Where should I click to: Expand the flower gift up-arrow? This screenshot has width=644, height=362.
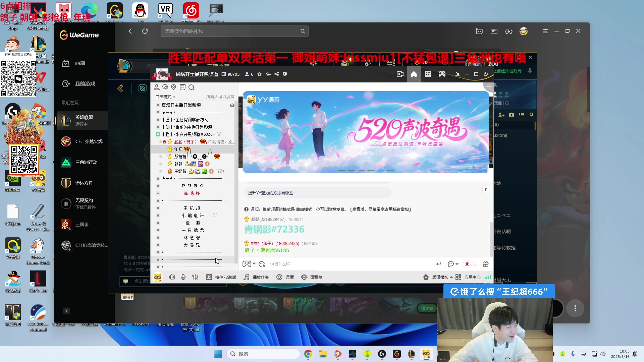tap(475, 264)
